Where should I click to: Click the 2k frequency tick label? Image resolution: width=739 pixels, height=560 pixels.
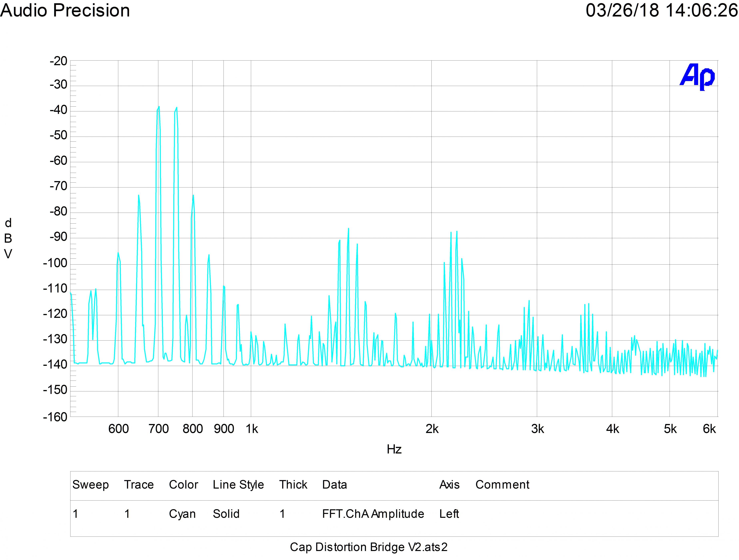tap(432, 429)
